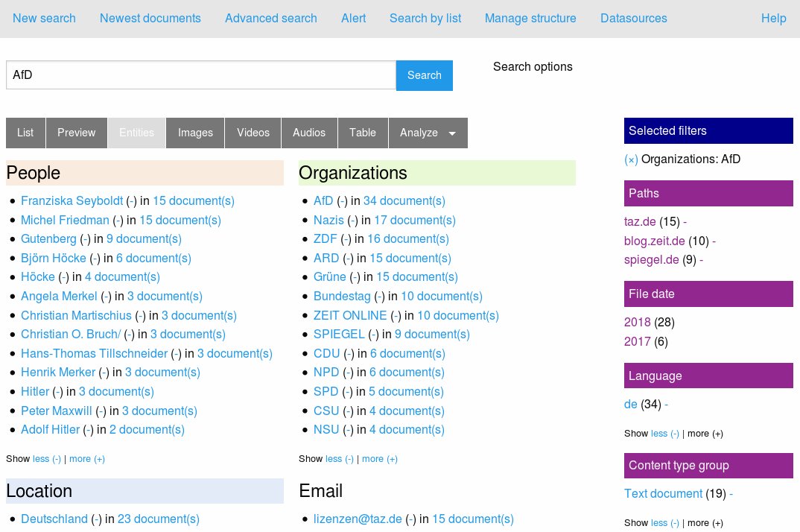This screenshot has width=800, height=532.
Task: Switch to the Table tab
Action: coord(363,133)
